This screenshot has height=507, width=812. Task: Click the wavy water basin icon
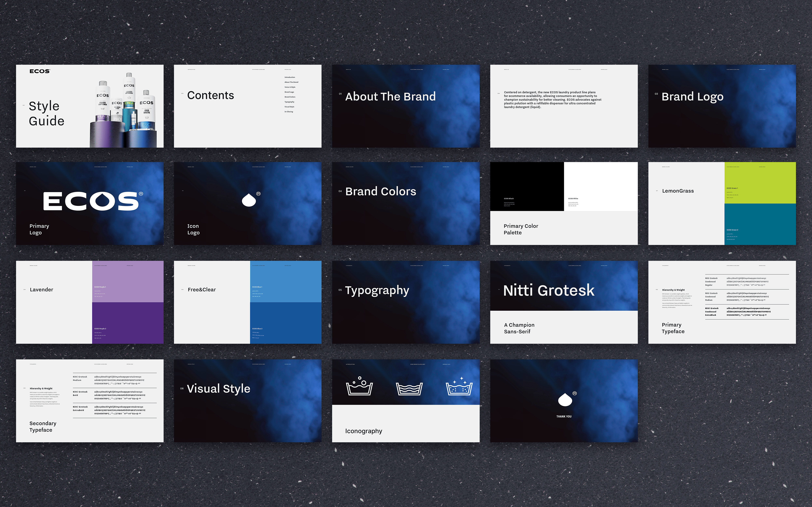409,389
